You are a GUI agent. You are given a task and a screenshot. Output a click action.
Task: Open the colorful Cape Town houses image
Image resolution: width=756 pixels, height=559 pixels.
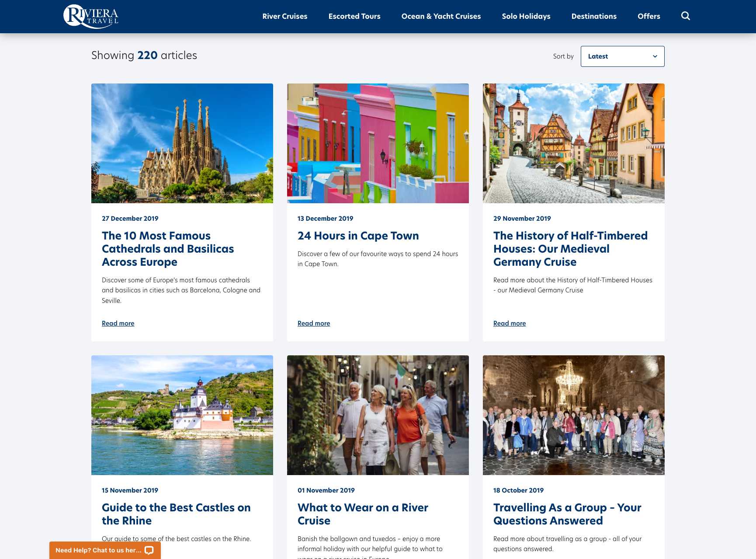coord(378,143)
